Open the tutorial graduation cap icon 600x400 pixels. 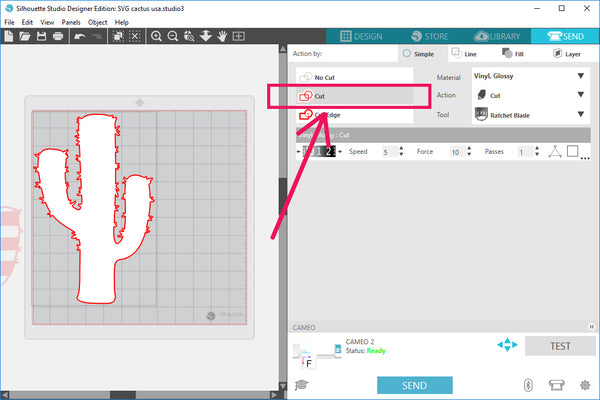pos(302,385)
